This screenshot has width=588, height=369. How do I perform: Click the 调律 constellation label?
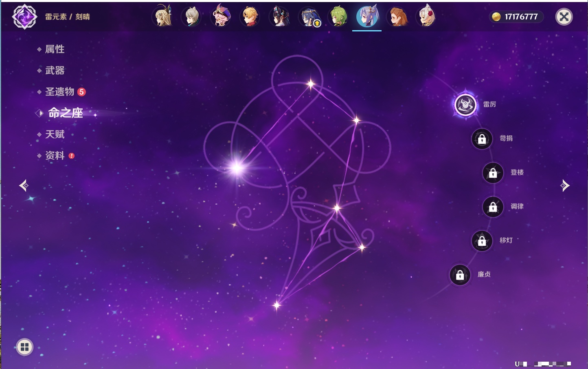(x=517, y=206)
